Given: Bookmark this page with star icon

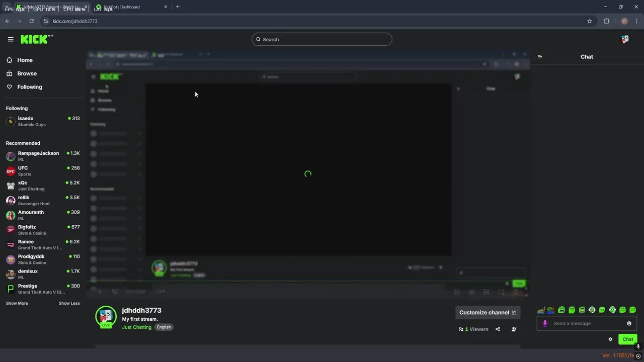Looking at the screenshot, I should click(x=590, y=21).
